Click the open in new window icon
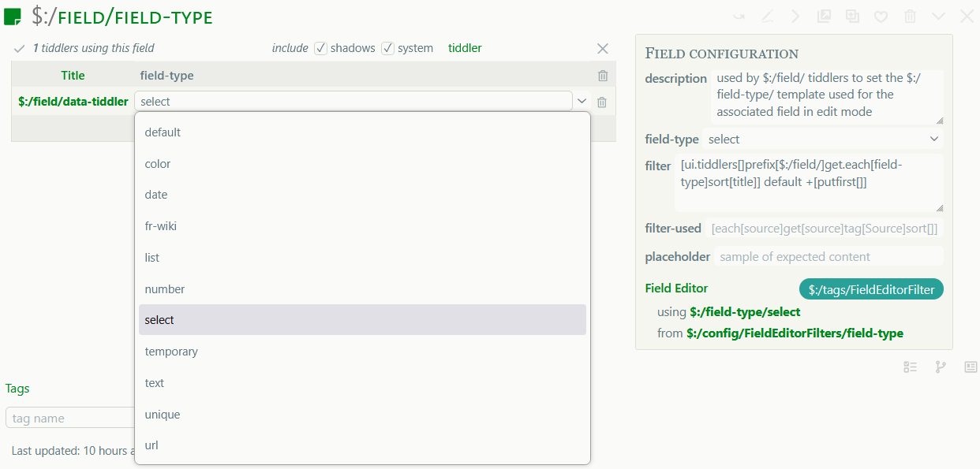 click(x=824, y=17)
